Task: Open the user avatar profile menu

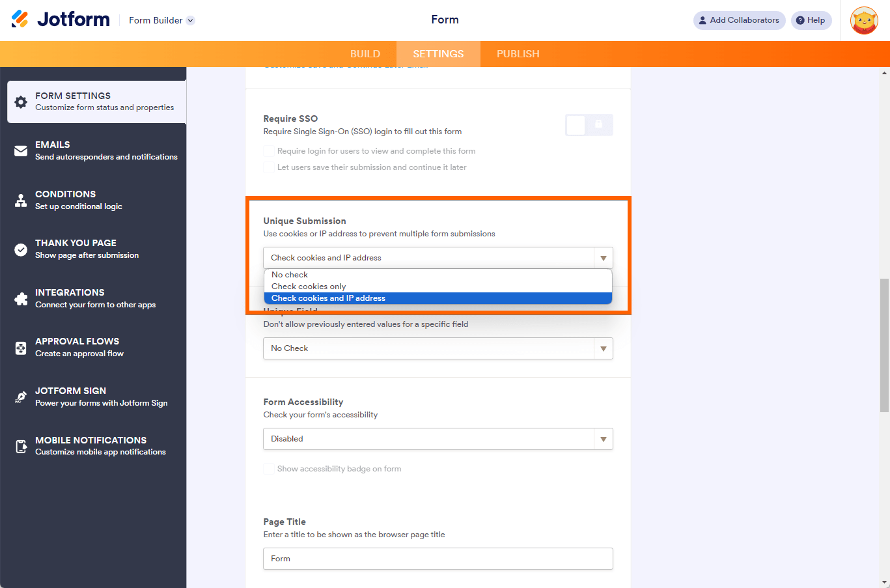Action: pos(864,21)
